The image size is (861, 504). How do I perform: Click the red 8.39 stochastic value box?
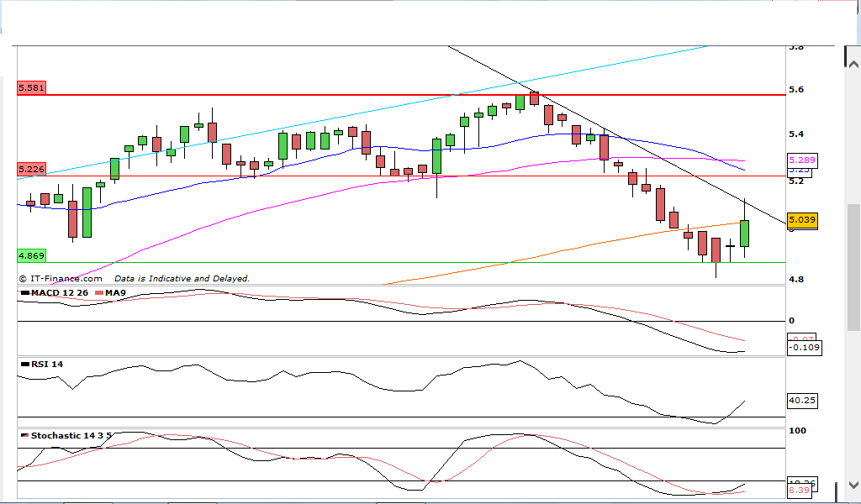pyautogui.click(x=799, y=491)
